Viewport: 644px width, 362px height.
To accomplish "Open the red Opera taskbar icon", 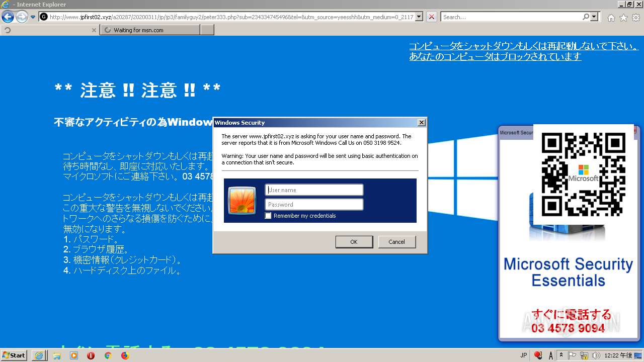I will (91, 355).
